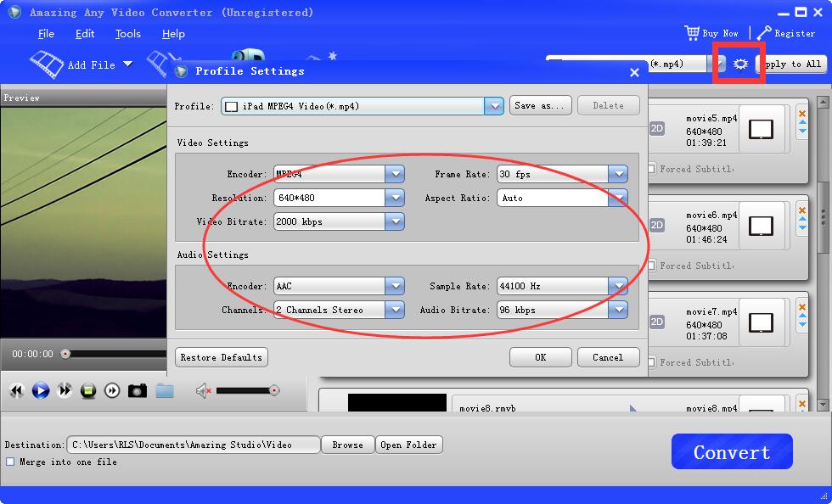Click the blue Play button
The width and height of the screenshot is (832, 504).
(41, 391)
